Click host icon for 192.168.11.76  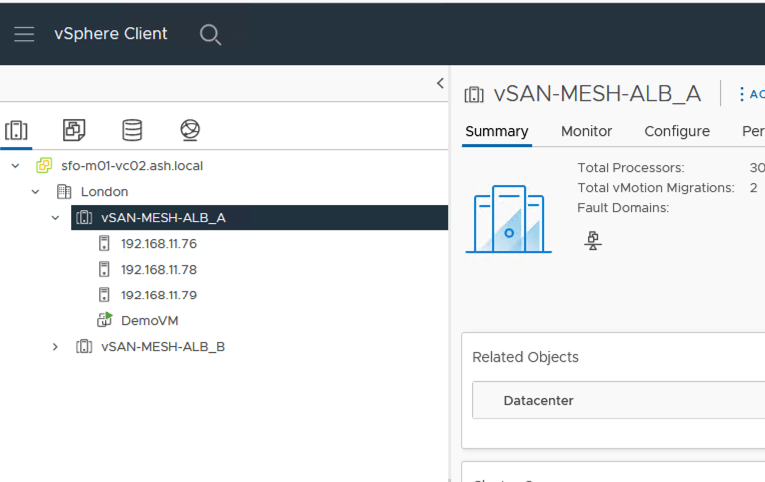[x=104, y=243]
